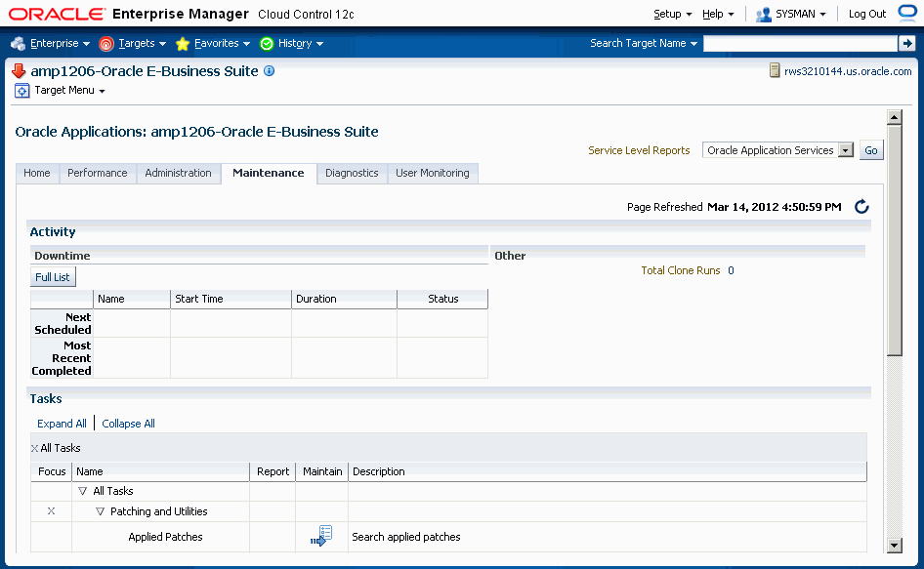Open the Target Menu dropdown
This screenshot has width=924, height=569.
tap(69, 91)
